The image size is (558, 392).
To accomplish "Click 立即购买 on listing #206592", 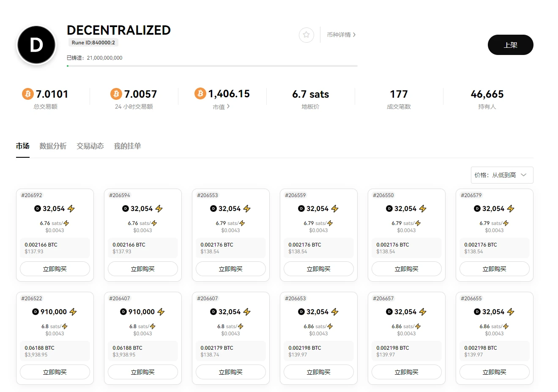I will pos(55,269).
